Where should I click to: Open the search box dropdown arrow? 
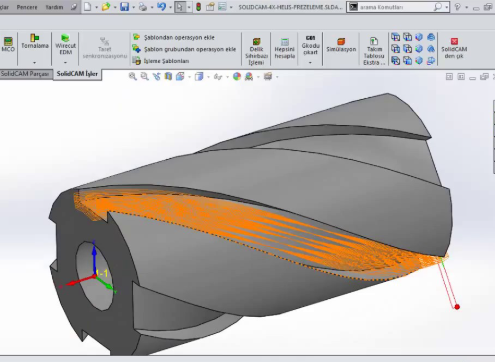click(x=447, y=7)
